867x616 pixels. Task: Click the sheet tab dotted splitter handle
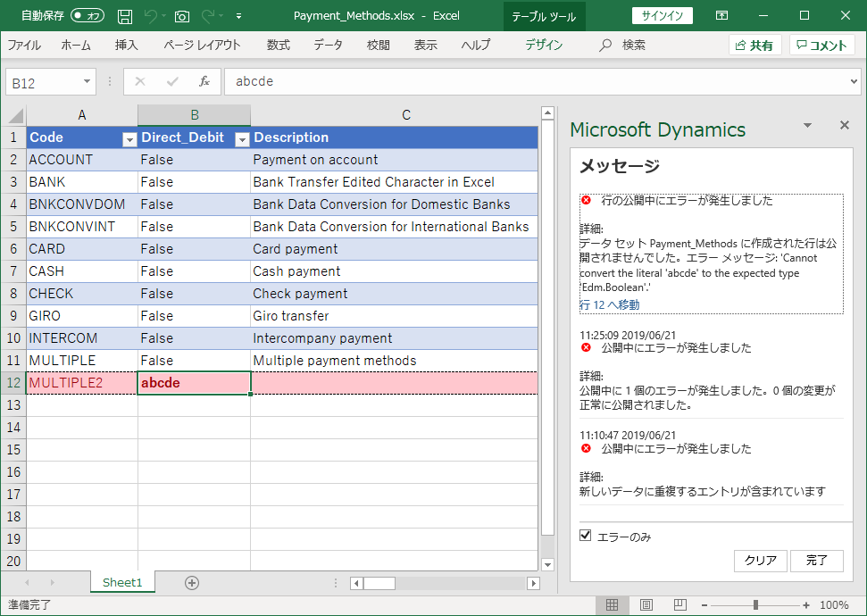point(335,583)
